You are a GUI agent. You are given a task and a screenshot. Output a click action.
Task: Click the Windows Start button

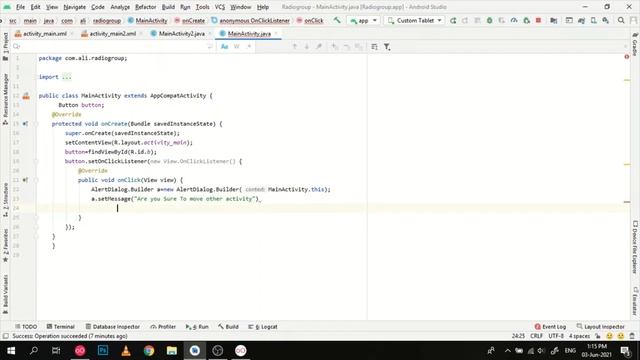click(11, 351)
